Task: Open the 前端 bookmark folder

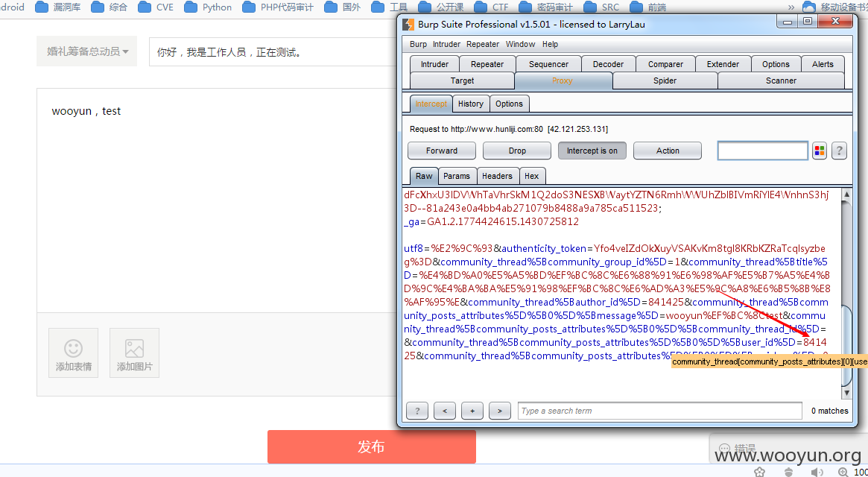Action: [x=648, y=7]
